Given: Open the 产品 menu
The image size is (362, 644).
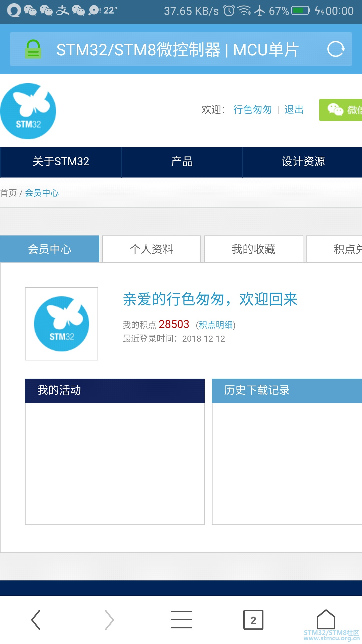Looking at the screenshot, I should (x=182, y=162).
